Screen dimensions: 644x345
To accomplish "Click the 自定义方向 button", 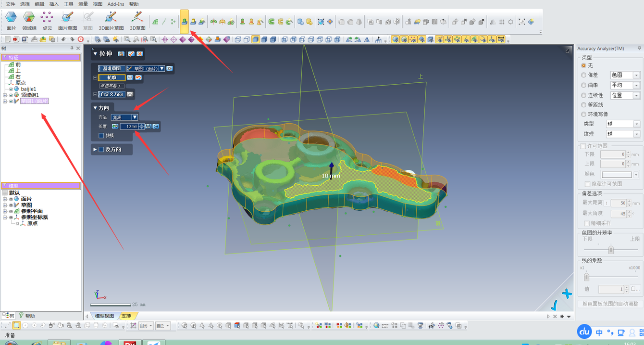I will click(x=111, y=94).
